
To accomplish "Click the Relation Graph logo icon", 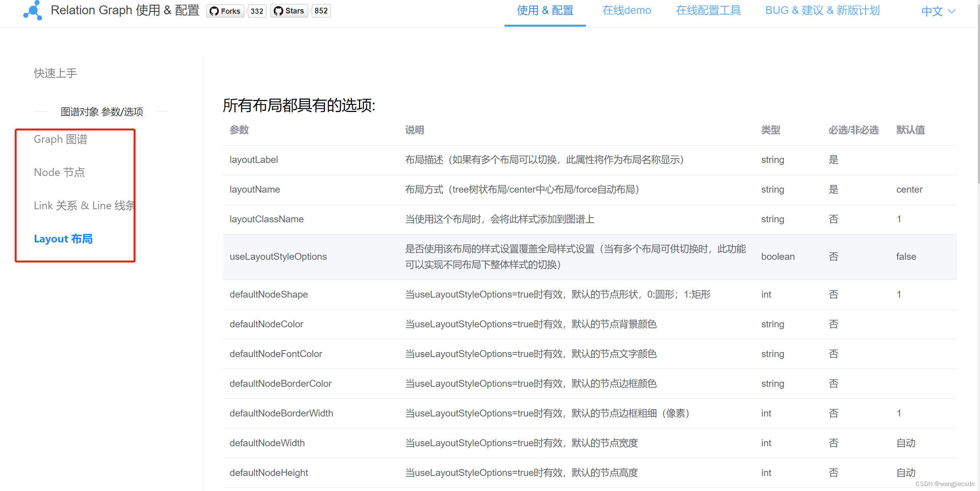I will [33, 10].
